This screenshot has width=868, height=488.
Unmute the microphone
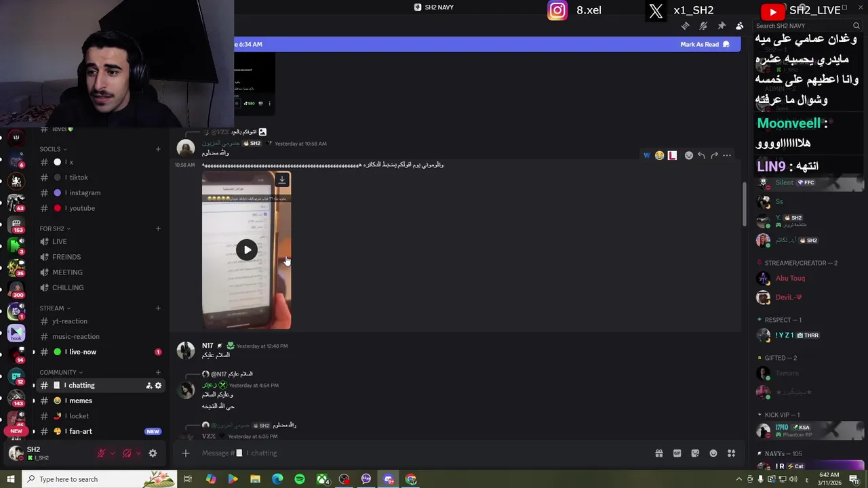point(101,453)
